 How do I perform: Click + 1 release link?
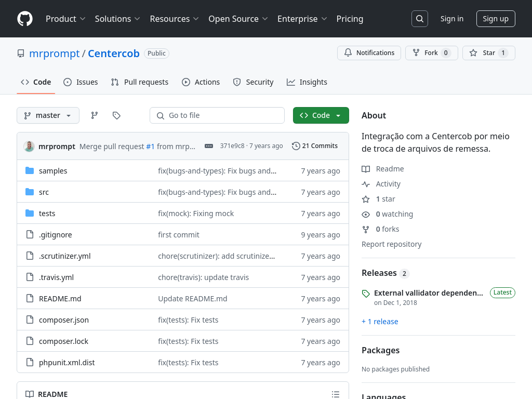(380, 322)
